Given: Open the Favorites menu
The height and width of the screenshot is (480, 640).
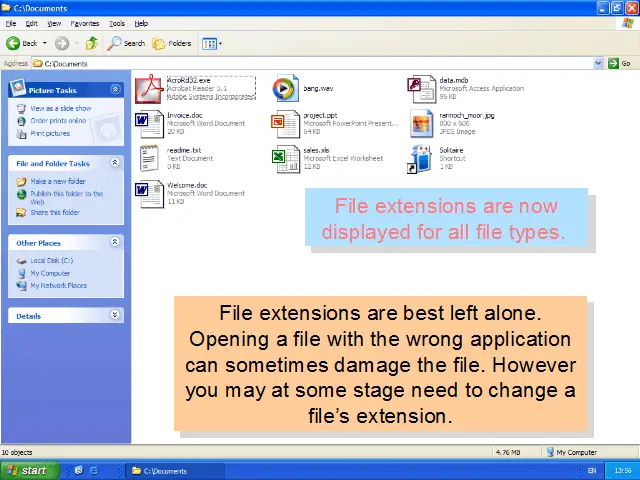Looking at the screenshot, I should coord(85,23).
